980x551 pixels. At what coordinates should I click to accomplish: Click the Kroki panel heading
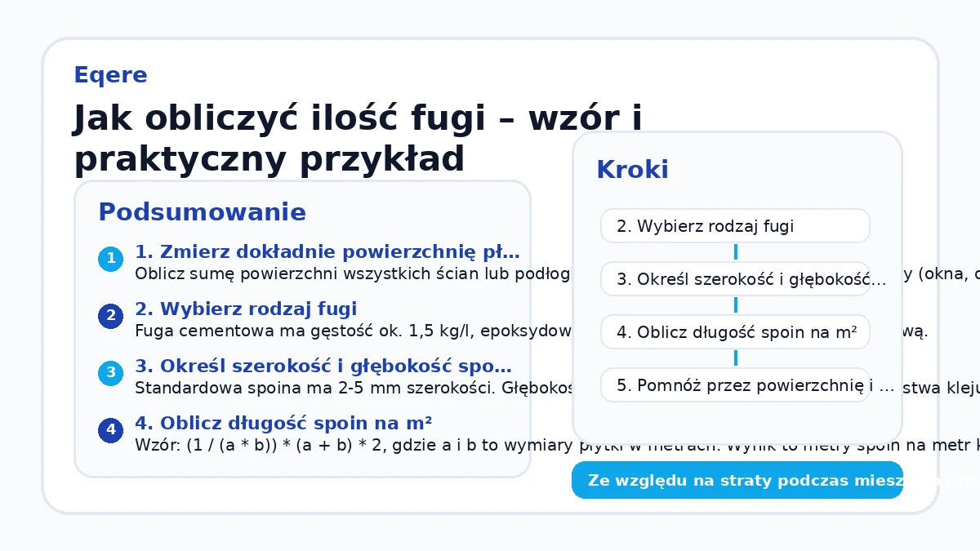(x=632, y=170)
